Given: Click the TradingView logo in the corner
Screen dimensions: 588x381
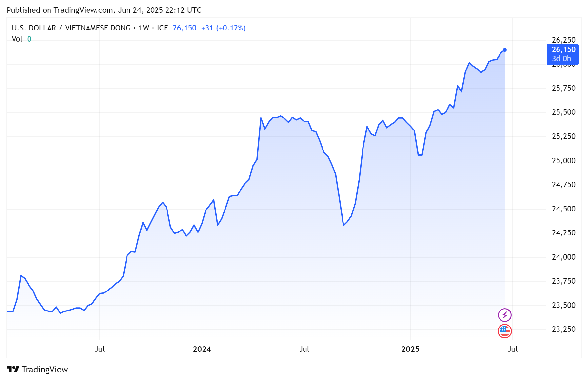Looking at the screenshot, I should pos(37,369).
